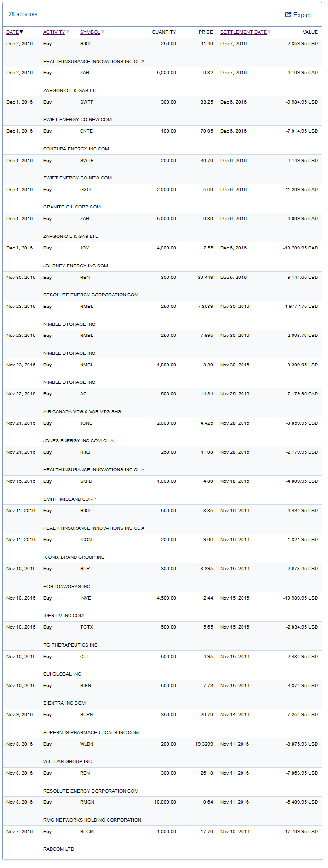Sort by SETTLEMENT DATE header text
Viewport: 328px width, 868px height.
[x=243, y=32]
